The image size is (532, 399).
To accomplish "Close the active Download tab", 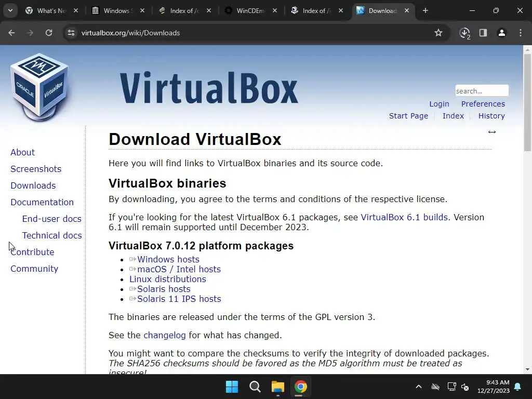I will point(407,11).
